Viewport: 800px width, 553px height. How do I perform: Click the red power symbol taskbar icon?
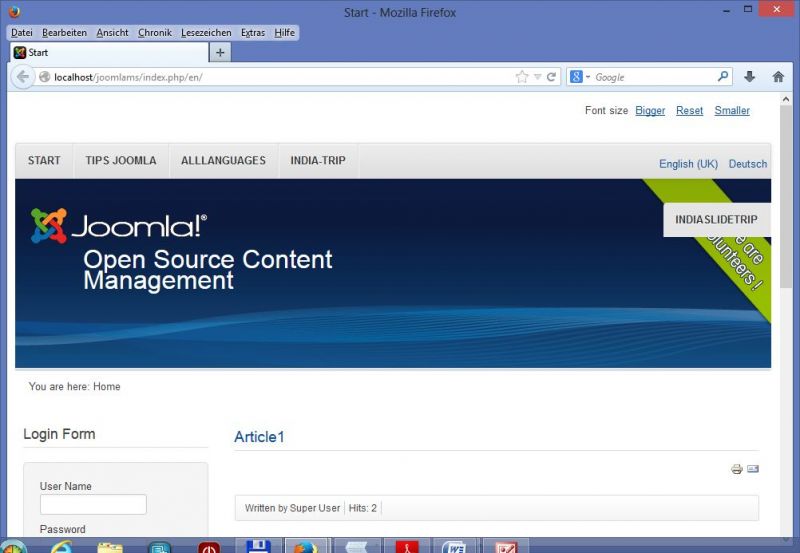coord(209,547)
